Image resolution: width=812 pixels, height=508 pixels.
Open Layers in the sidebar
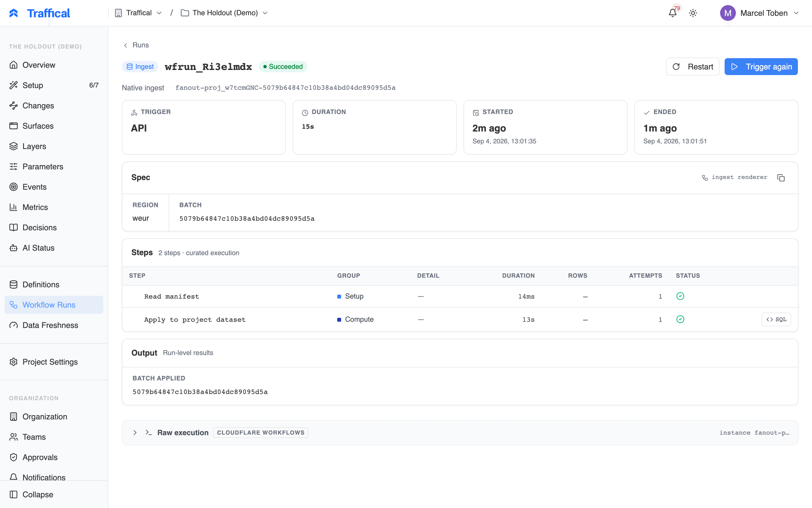pos(54,146)
